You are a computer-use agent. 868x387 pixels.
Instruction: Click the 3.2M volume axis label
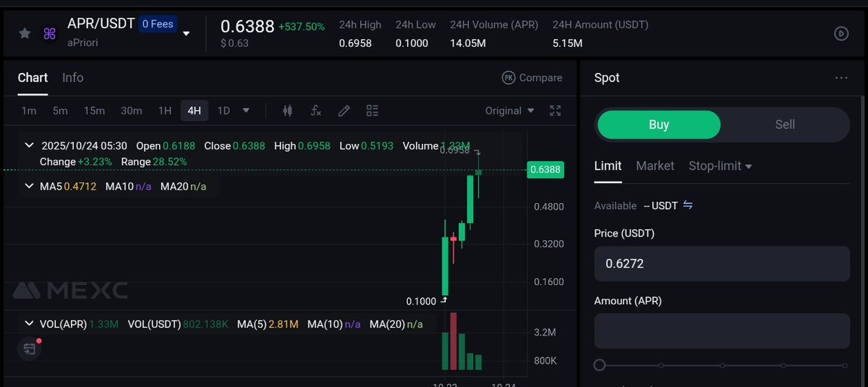[x=545, y=333]
